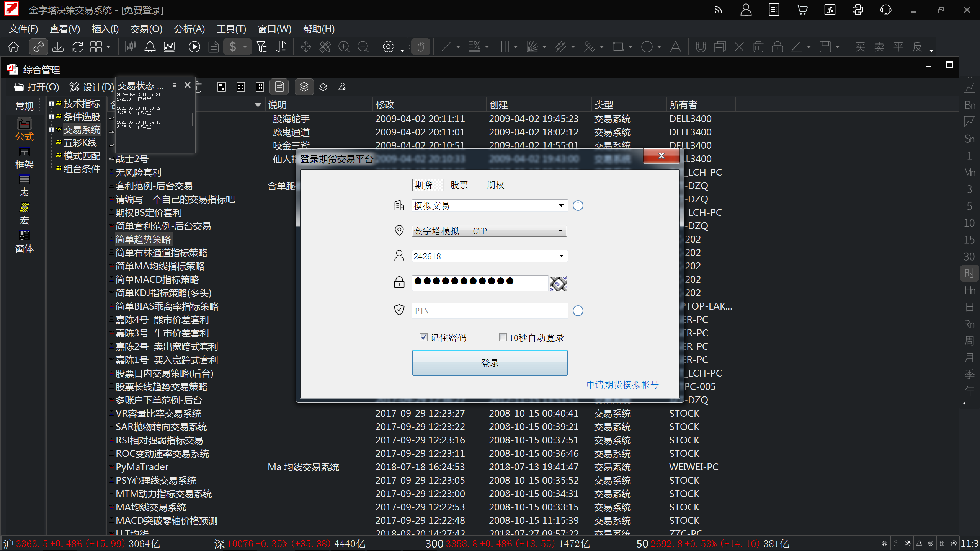
Task: Open the 交易(O) menu
Action: 146,29
